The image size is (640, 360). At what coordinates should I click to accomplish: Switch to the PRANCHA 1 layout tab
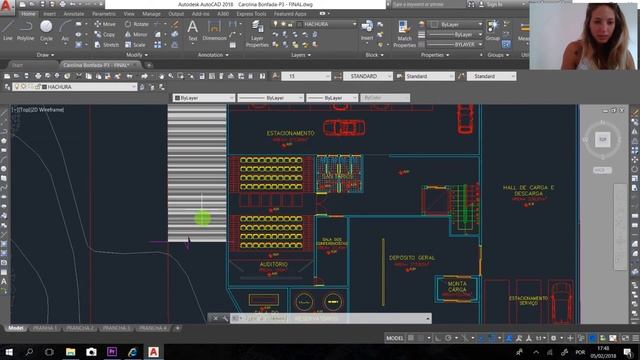pos(44,328)
